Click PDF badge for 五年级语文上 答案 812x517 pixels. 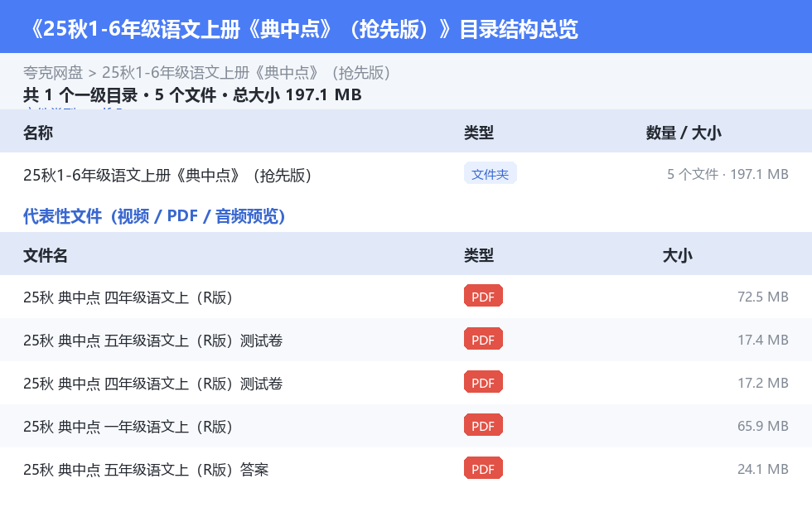pos(483,468)
